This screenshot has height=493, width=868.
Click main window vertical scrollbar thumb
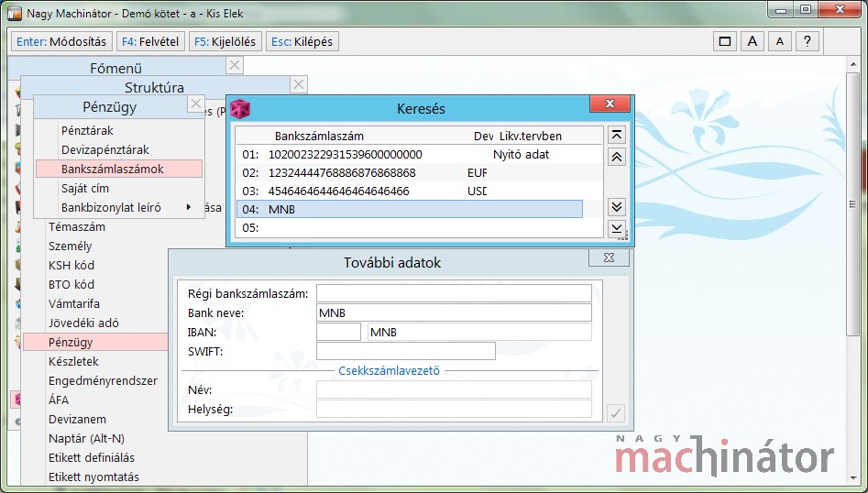pos(853,203)
